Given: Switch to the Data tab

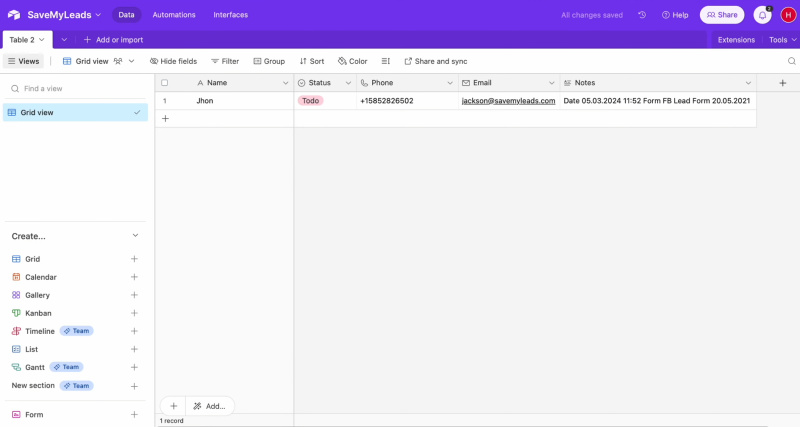Looking at the screenshot, I should click(x=127, y=15).
